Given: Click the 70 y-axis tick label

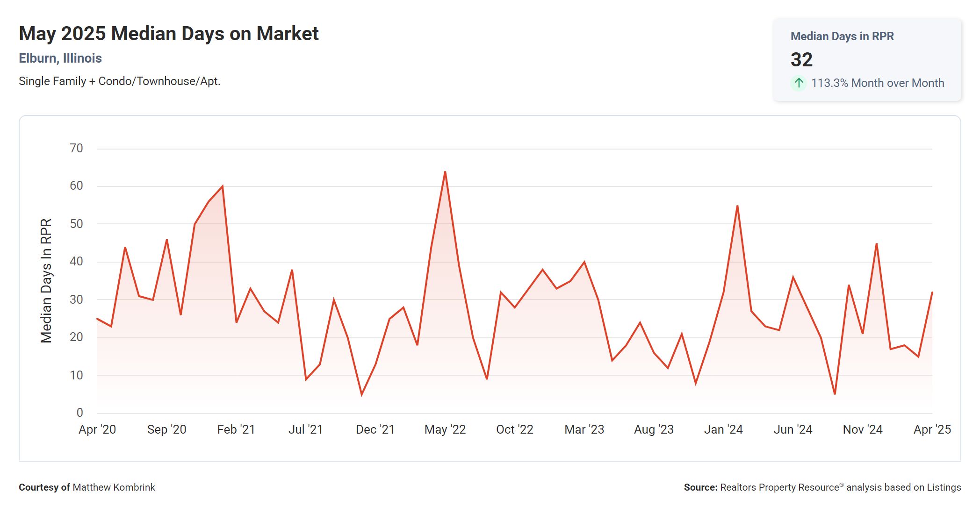Looking at the screenshot, I should pyautogui.click(x=76, y=148).
